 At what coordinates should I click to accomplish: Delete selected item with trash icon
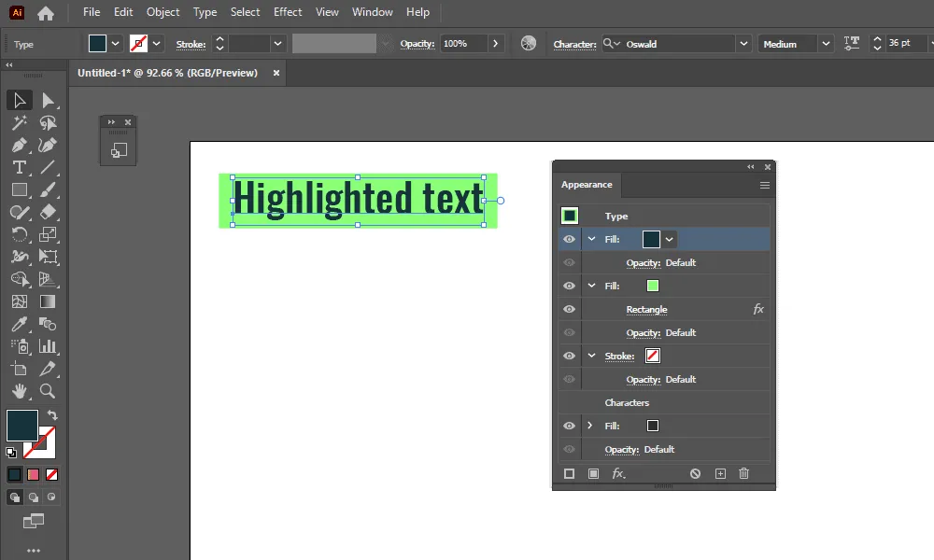pos(744,474)
